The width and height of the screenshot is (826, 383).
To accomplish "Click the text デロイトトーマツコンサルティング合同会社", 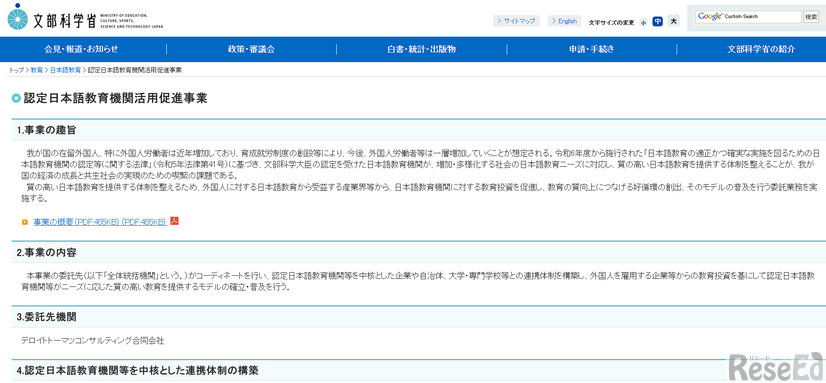I will [x=93, y=341].
